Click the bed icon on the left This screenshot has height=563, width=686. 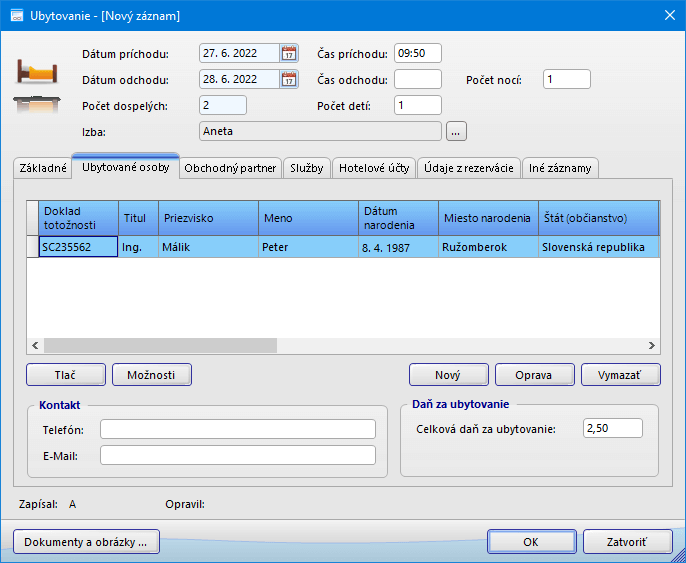click(35, 72)
